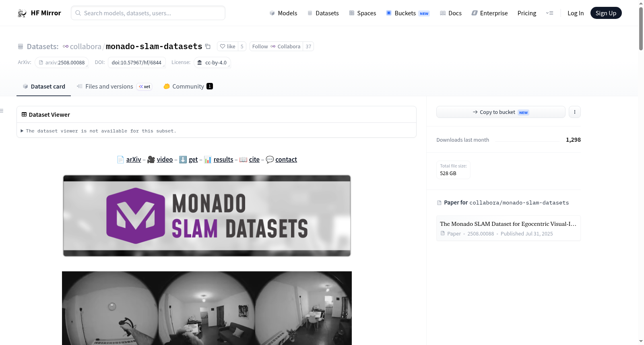Open the Datasets page in navbar

point(323,13)
